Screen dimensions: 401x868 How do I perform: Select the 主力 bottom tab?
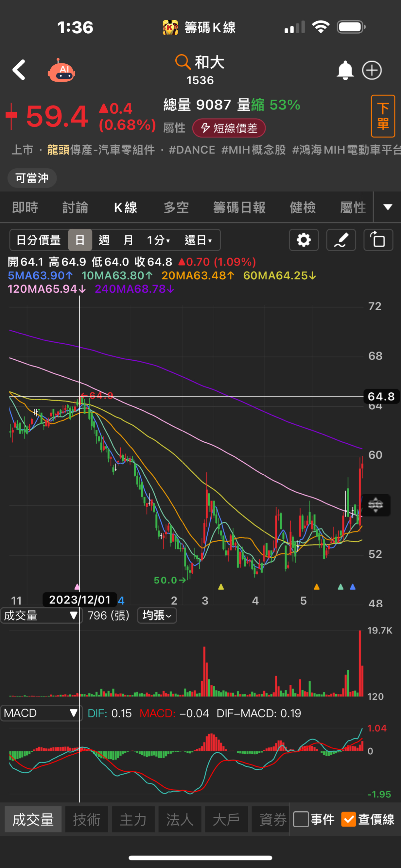point(133,819)
